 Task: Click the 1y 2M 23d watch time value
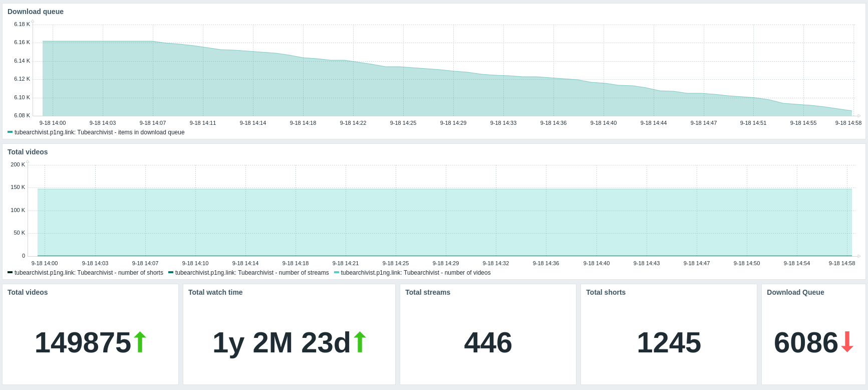[x=281, y=343]
